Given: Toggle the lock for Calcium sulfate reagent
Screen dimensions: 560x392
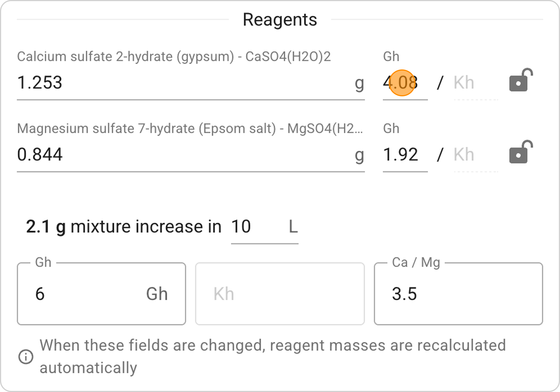Looking at the screenshot, I should click(x=520, y=80).
